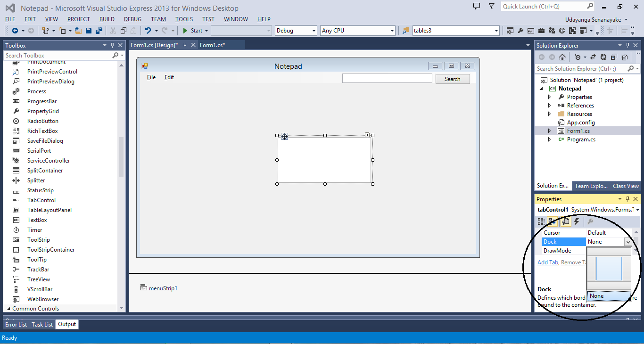Click the Collapse All icon in Solution Explorer
The width and height of the screenshot is (644, 344).
point(614,57)
